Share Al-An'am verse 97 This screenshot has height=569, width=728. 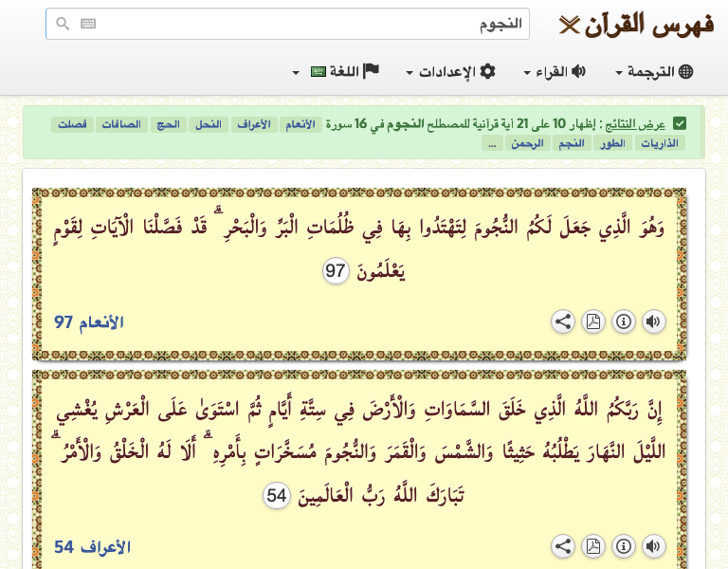(x=563, y=321)
